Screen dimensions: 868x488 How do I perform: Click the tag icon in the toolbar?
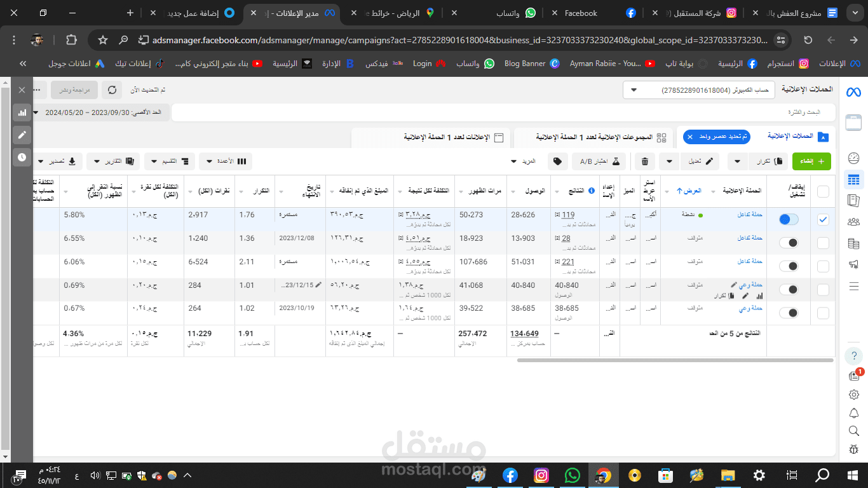click(x=557, y=161)
